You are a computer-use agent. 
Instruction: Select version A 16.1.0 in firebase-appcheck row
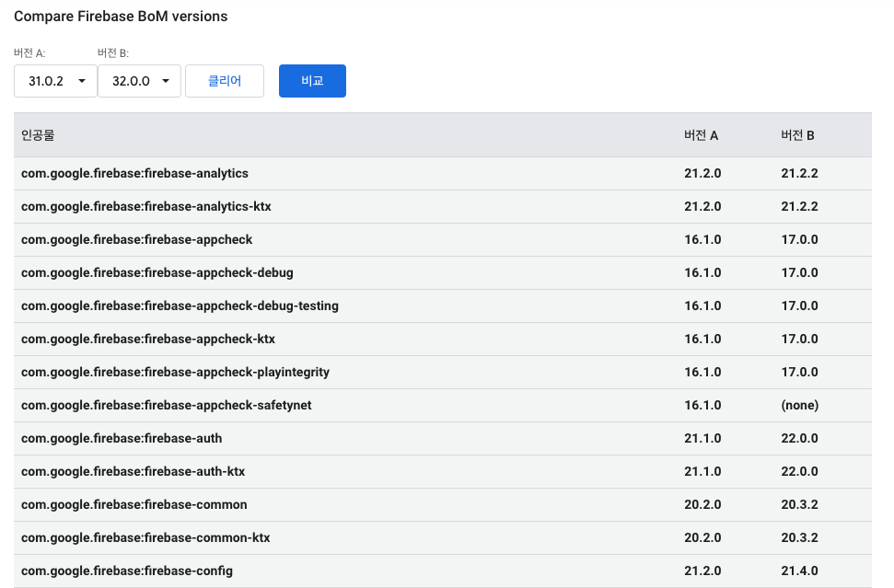pos(702,239)
